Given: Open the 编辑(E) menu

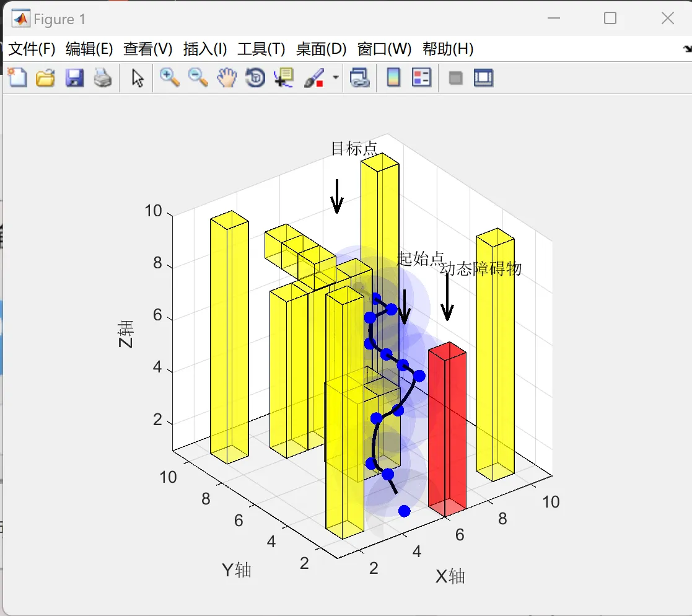Looking at the screenshot, I should click(x=89, y=48).
